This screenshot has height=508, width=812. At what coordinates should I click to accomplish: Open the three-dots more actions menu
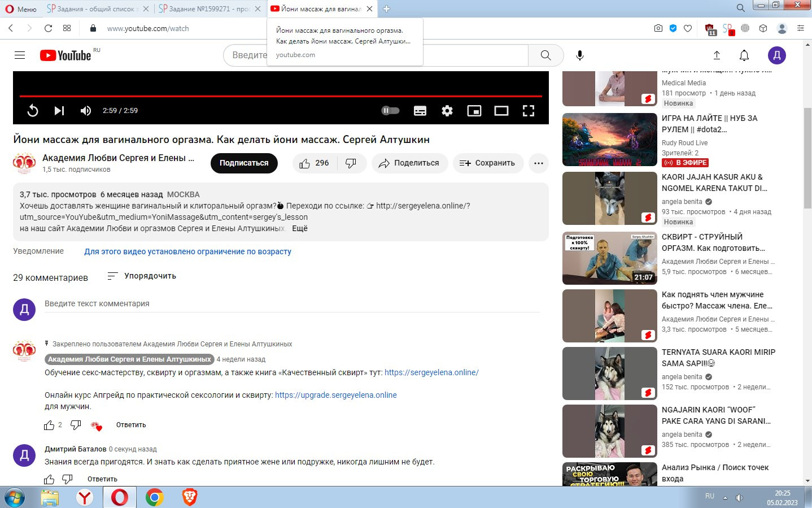pyautogui.click(x=539, y=163)
